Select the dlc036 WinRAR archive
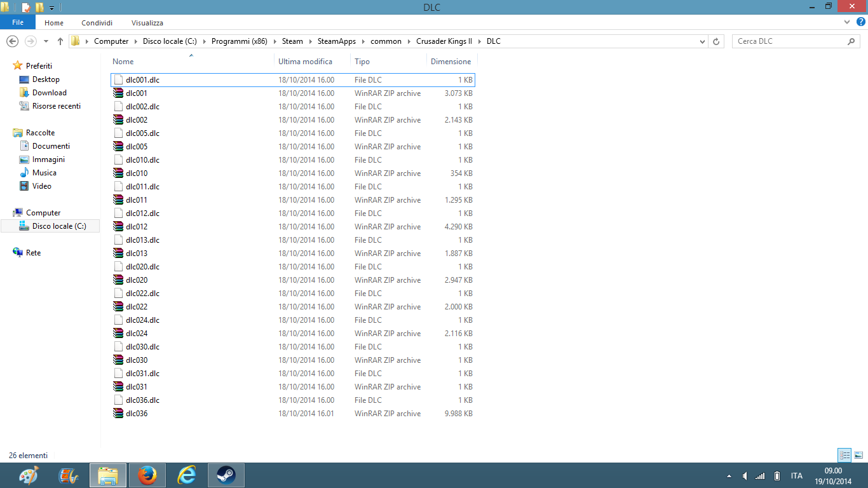 click(137, 414)
